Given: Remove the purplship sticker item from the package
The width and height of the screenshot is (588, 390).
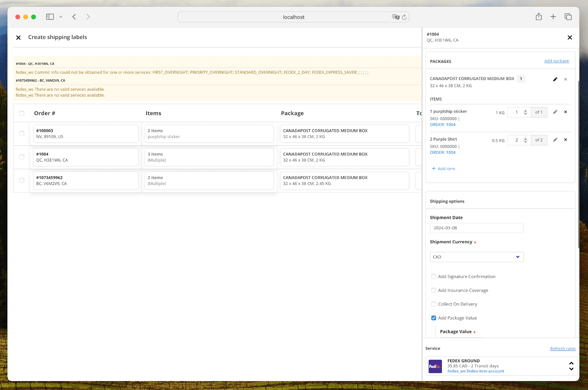Looking at the screenshot, I should click(x=566, y=112).
